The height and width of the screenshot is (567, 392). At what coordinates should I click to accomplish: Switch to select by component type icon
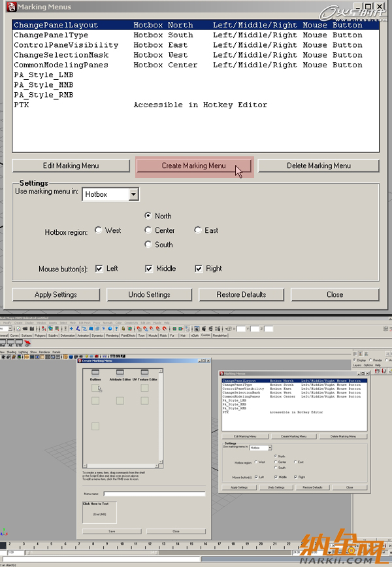[x=57, y=329]
